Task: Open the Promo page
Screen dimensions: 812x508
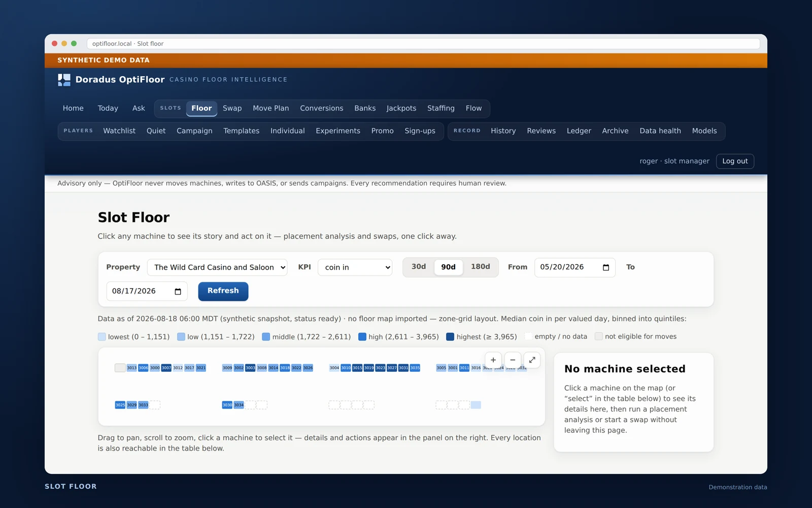Action: [x=382, y=131]
